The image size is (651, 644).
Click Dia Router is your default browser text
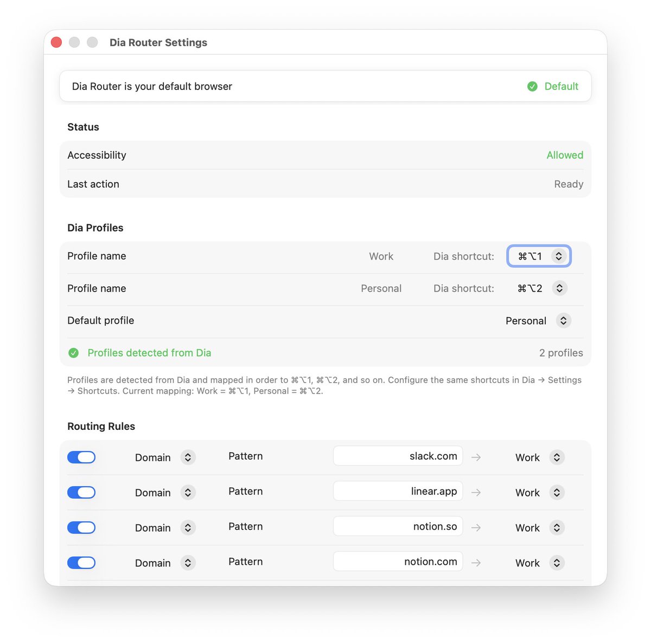152,86
